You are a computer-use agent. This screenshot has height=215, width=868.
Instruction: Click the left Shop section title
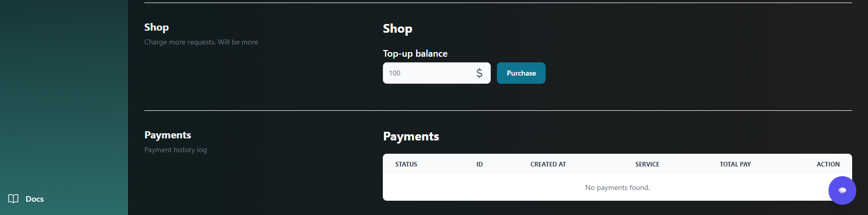tap(156, 28)
